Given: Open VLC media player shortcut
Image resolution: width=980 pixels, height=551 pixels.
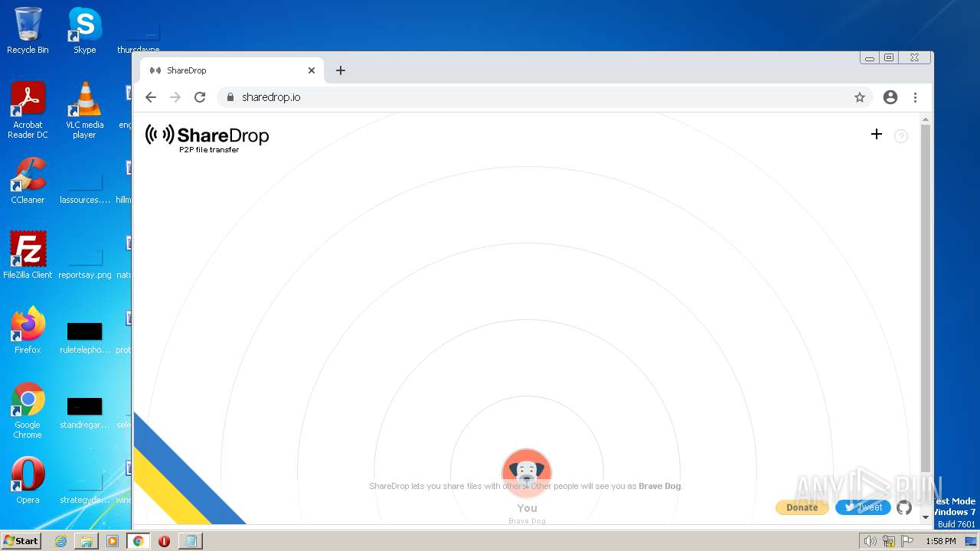Looking at the screenshot, I should (84, 110).
